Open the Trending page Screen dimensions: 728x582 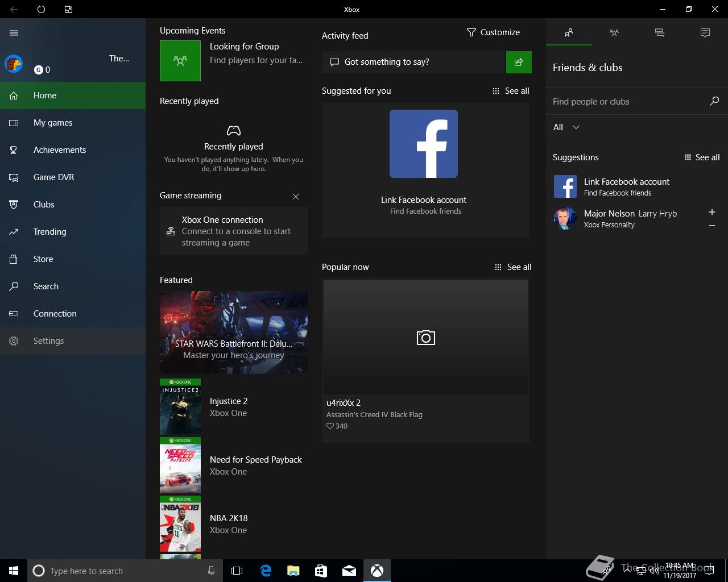pyautogui.click(x=73, y=232)
